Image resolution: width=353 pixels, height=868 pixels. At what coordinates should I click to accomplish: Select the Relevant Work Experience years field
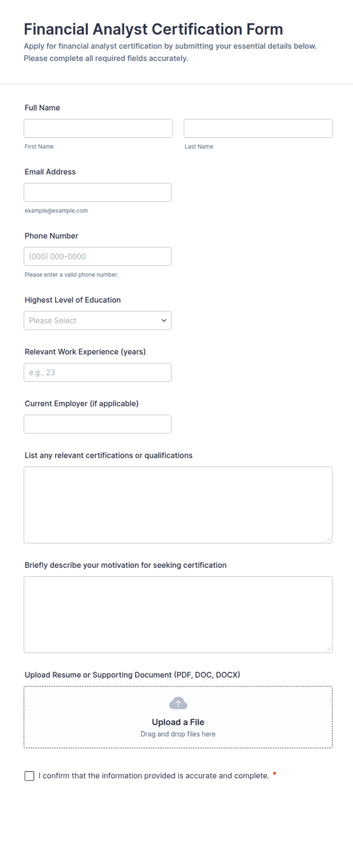pyautogui.click(x=98, y=372)
